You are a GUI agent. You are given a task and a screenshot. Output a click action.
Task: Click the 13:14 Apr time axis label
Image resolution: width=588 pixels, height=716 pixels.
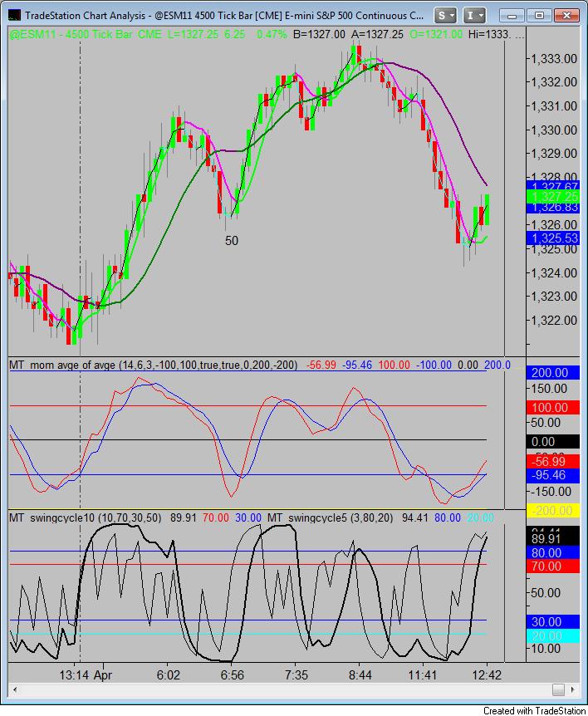point(86,675)
